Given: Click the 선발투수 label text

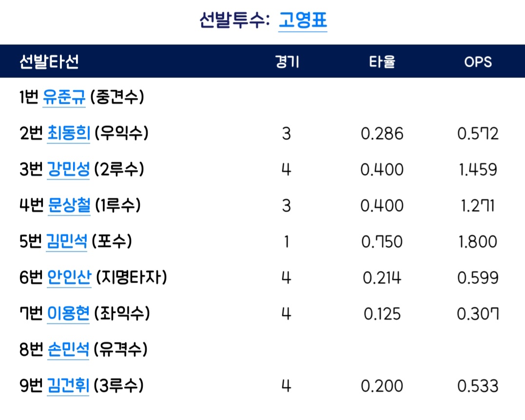Looking at the screenshot, I should click(x=234, y=21).
